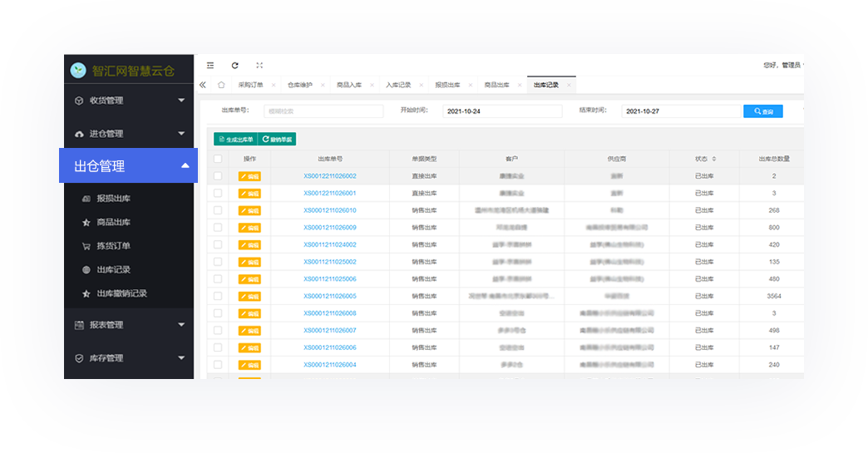Viewport: 868px width, 453px height.
Task: Click the 查询 search button
Action: (x=762, y=111)
